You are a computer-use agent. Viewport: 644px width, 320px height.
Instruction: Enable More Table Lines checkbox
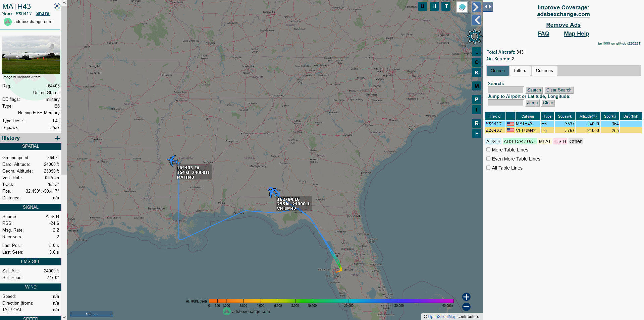(488, 150)
